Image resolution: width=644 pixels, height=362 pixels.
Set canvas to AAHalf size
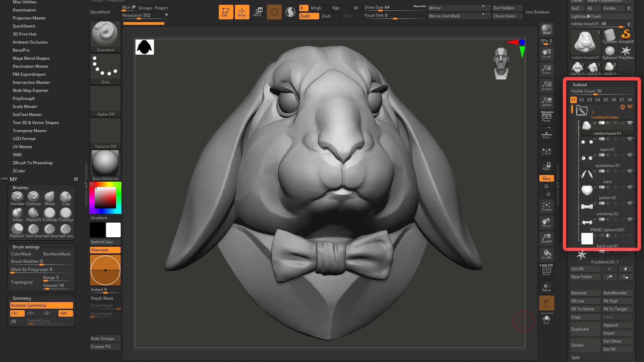point(546,102)
